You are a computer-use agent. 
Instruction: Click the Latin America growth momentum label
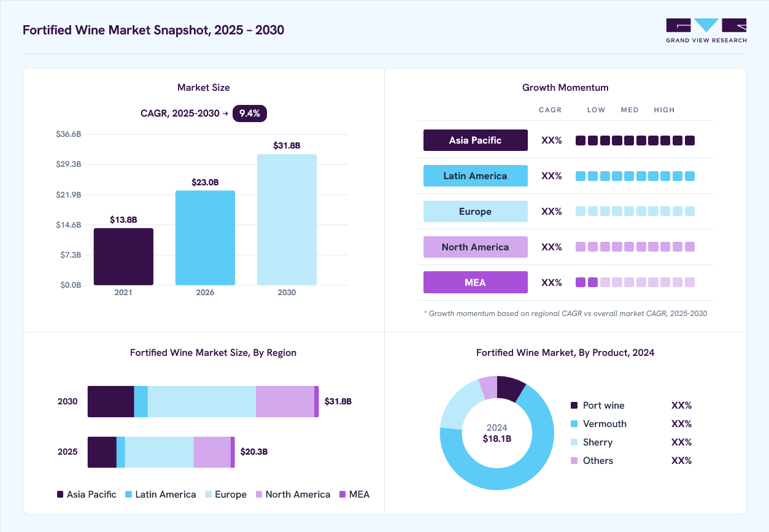476,175
